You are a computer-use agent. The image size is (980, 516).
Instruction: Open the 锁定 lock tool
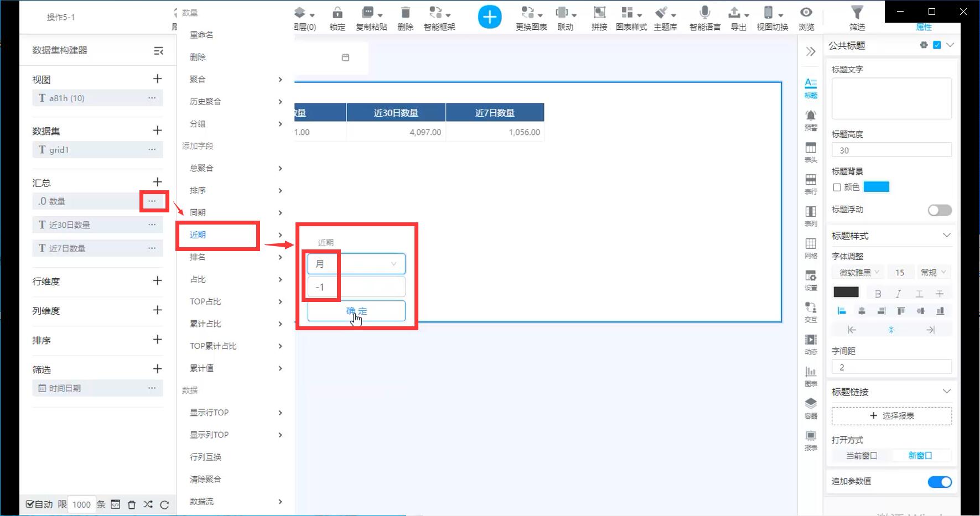[338, 18]
